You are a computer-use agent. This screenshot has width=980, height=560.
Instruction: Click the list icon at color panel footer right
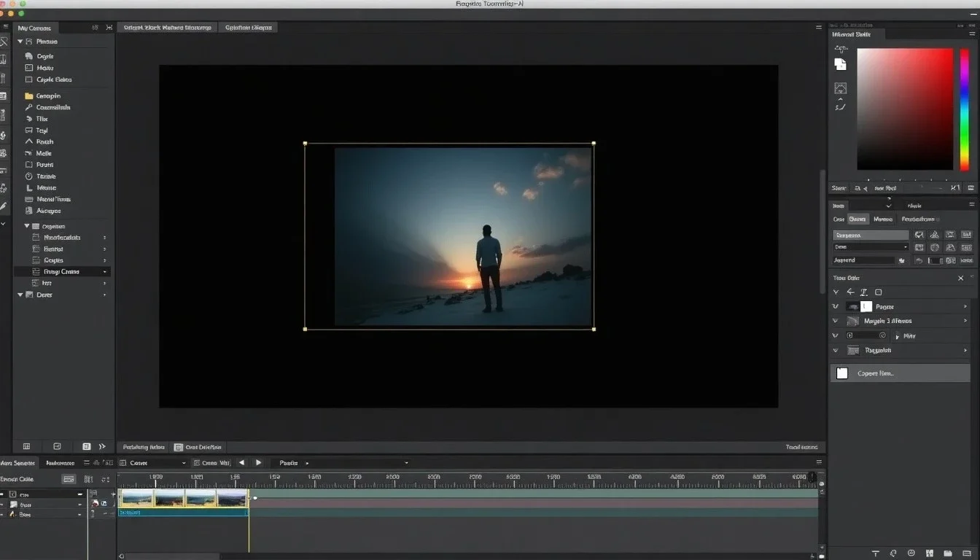click(972, 188)
